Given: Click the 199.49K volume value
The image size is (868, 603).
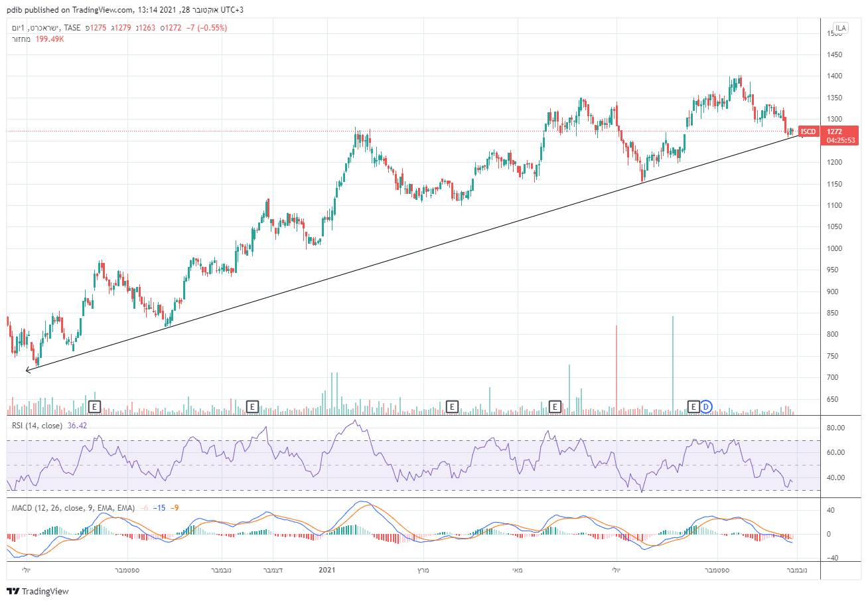Looking at the screenshot, I should click(50, 39).
